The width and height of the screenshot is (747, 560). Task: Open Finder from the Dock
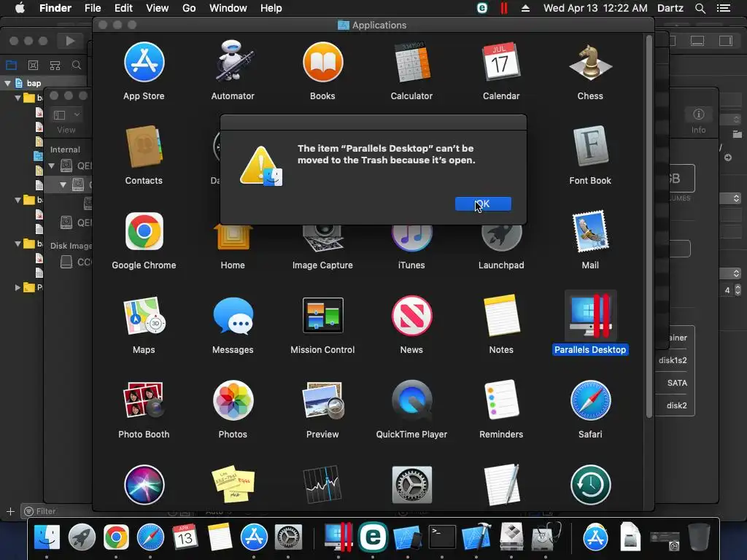coord(47,537)
